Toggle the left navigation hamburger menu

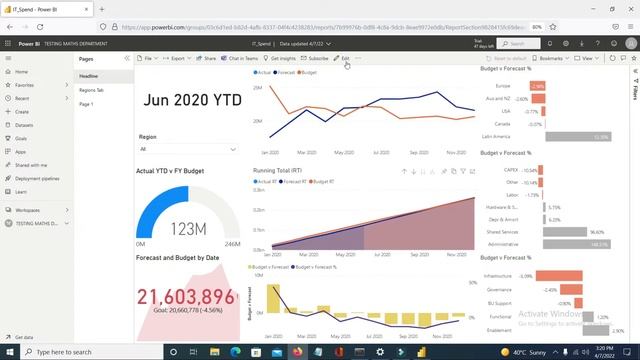click(8, 58)
